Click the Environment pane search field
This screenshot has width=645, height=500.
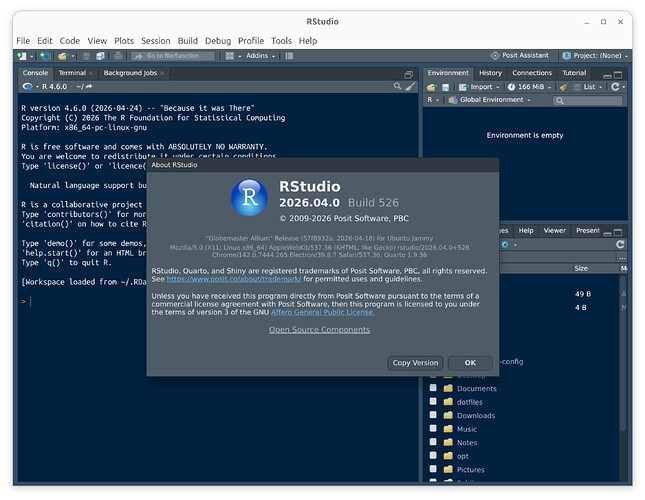pyautogui.click(x=587, y=100)
